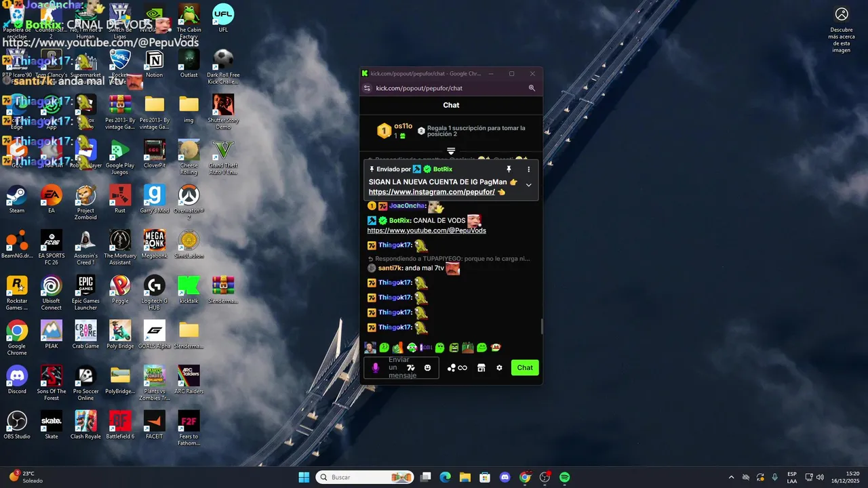Click the zoom magnifier icon in address bar
Viewport: 868px width, 488px height.
point(532,88)
